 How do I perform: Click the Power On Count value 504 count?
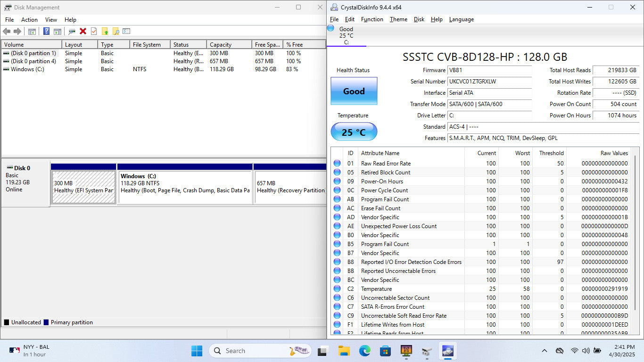[x=616, y=104]
